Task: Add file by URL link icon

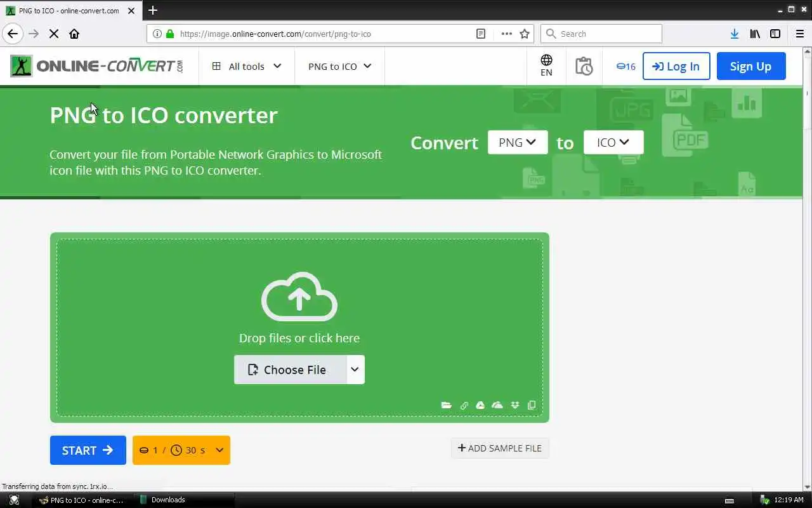Action: tap(464, 405)
